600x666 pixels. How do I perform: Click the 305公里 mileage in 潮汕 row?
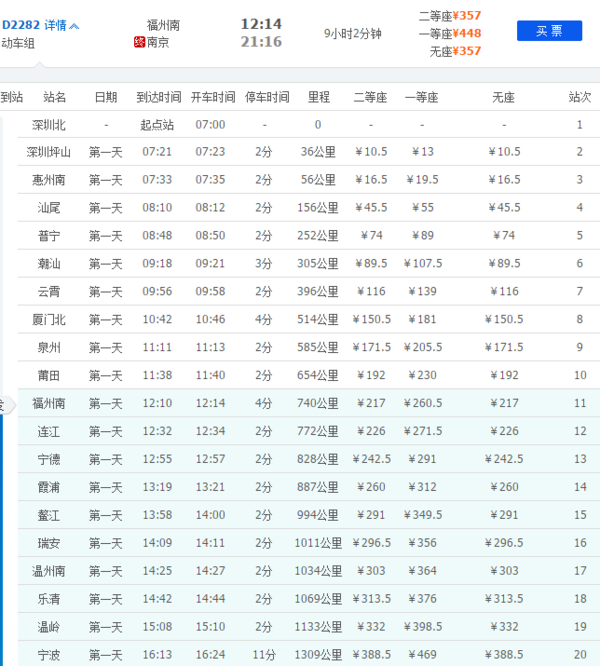pos(318,264)
